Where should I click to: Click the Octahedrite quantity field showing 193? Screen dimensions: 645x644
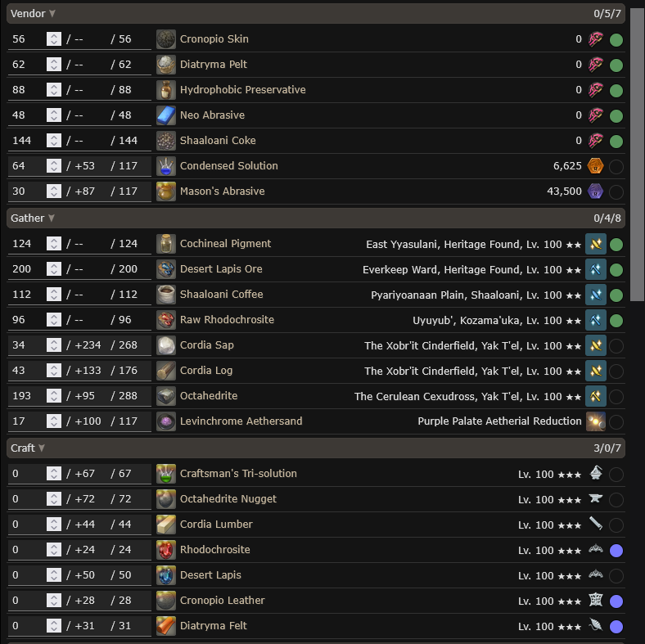click(27, 396)
